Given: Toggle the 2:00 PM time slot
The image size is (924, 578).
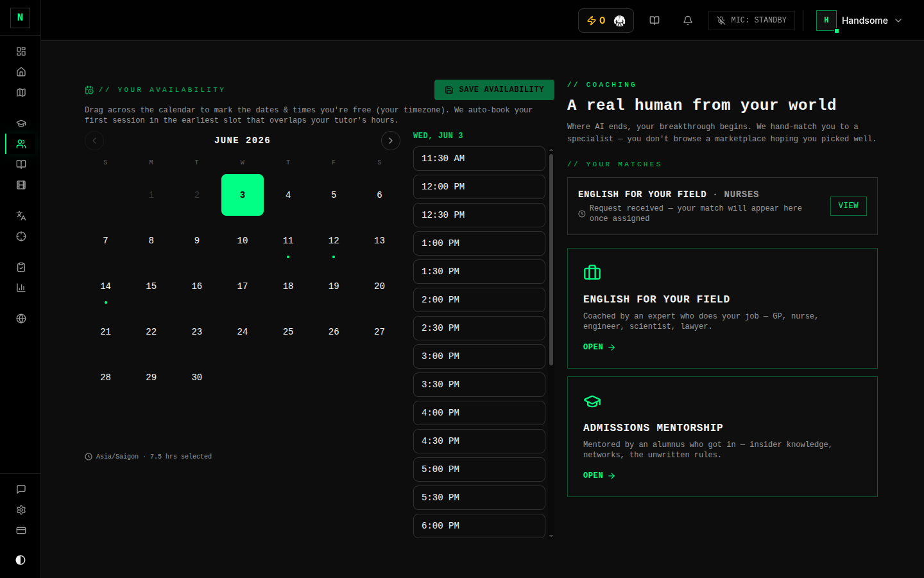Looking at the screenshot, I should [x=479, y=300].
